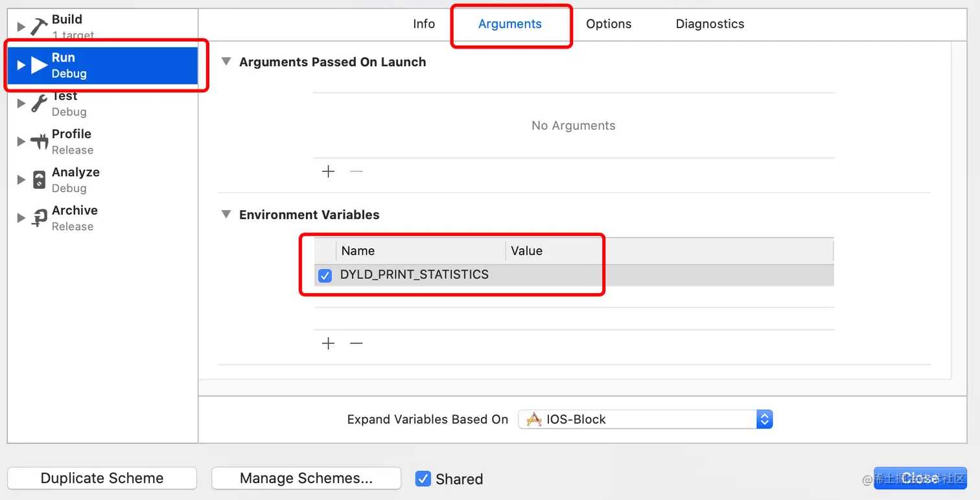Open the Info tab
The width and height of the screenshot is (980, 500).
424,24
